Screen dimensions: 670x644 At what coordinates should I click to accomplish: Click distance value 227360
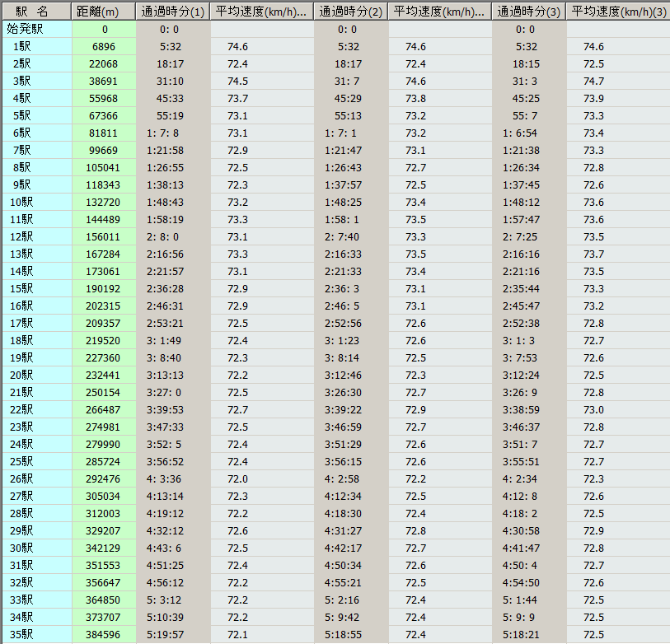coord(103,358)
